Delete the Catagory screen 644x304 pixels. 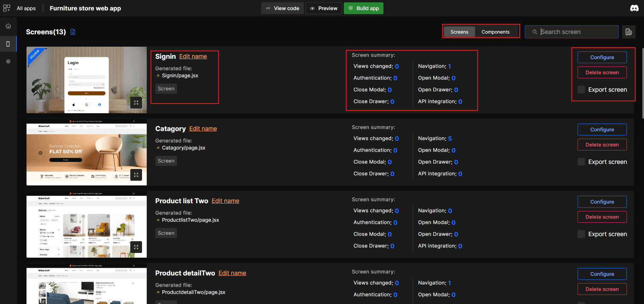click(x=602, y=145)
